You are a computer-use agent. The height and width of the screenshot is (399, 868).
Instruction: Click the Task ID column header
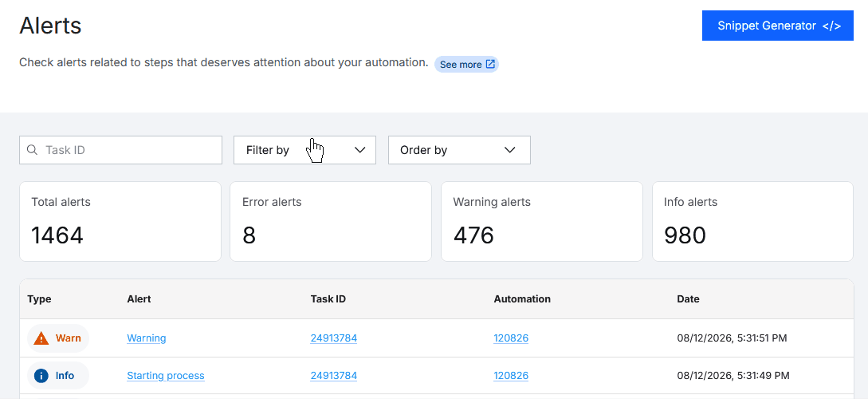[x=328, y=298]
